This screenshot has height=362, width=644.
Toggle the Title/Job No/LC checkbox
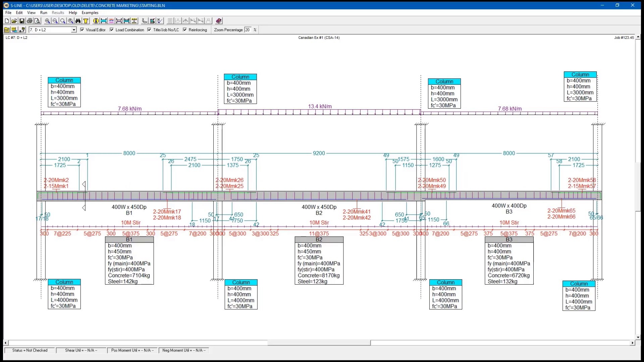[149, 30]
